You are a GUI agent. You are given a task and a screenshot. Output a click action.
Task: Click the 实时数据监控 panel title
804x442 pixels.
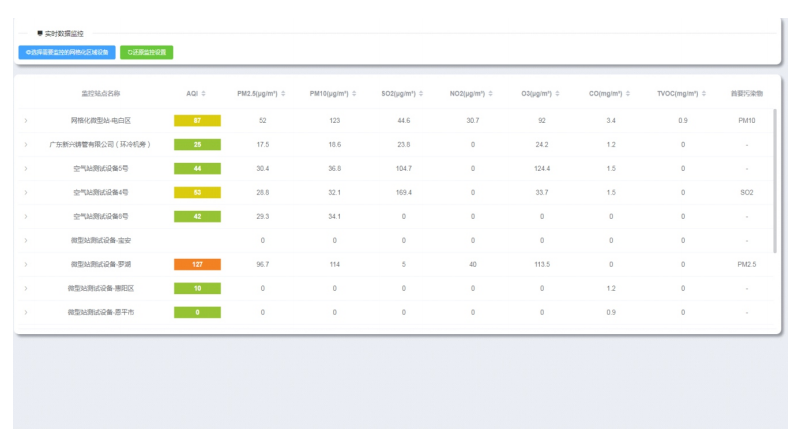64,33
